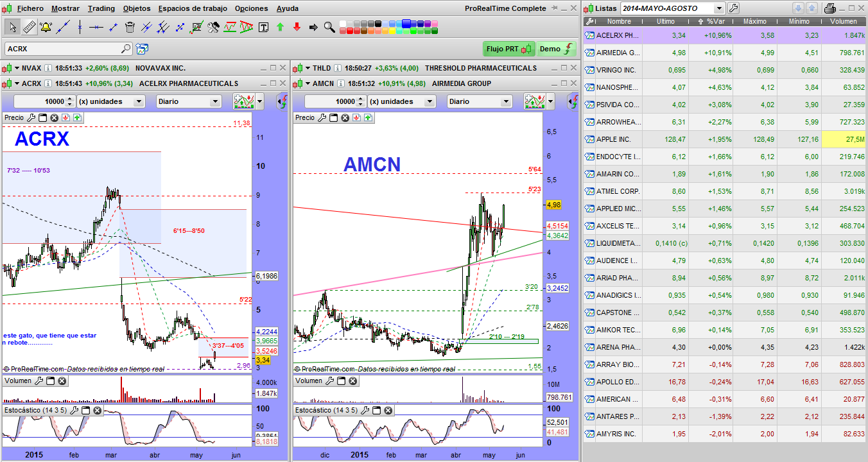Screen dimensions: 868x462
Task: Open the hammer and wrench tools icon
Action: pos(213,27)
